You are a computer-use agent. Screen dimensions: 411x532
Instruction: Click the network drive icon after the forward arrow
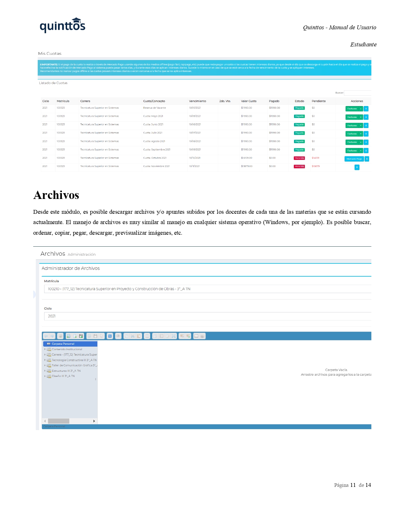coord(60,336)
